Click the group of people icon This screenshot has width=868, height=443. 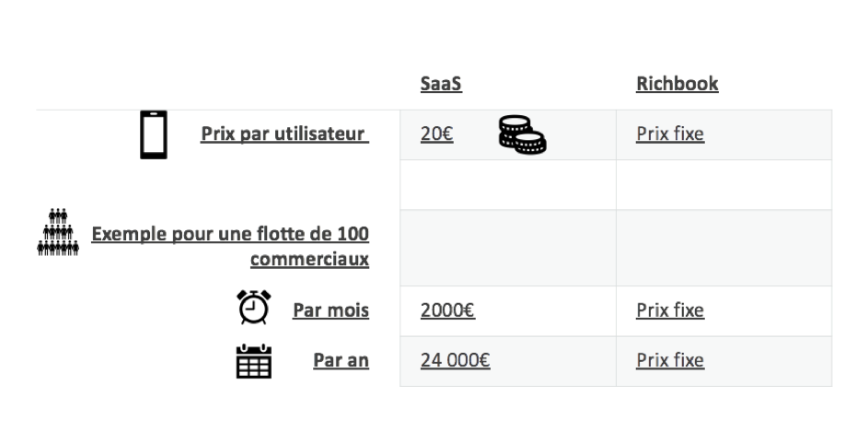point(58,232)
